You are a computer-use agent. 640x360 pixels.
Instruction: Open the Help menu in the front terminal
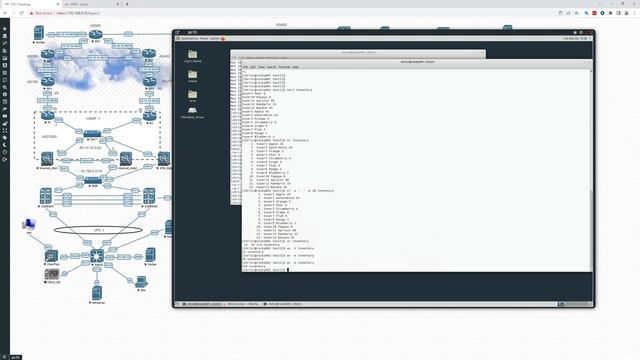(296, 67)
